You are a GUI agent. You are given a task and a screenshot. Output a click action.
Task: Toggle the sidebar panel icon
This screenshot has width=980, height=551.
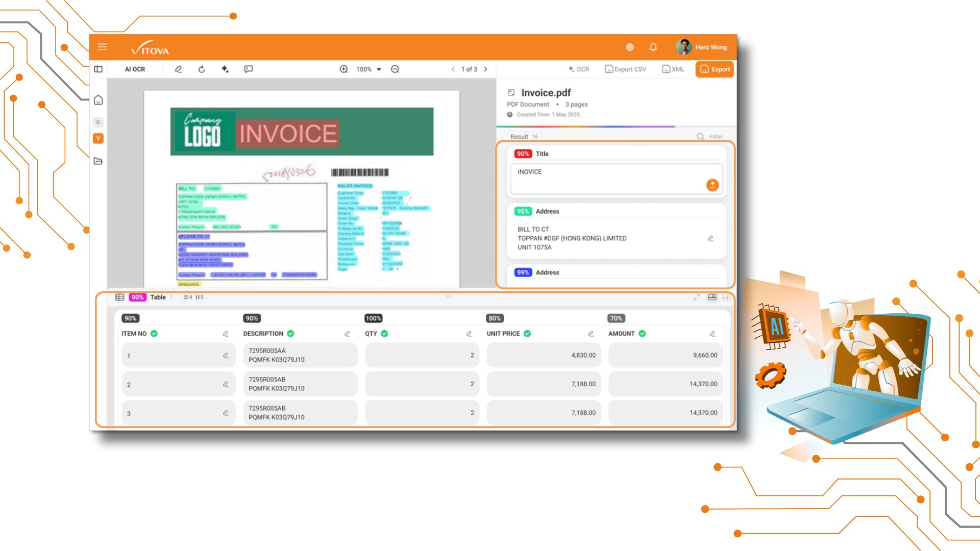[99, 69]
